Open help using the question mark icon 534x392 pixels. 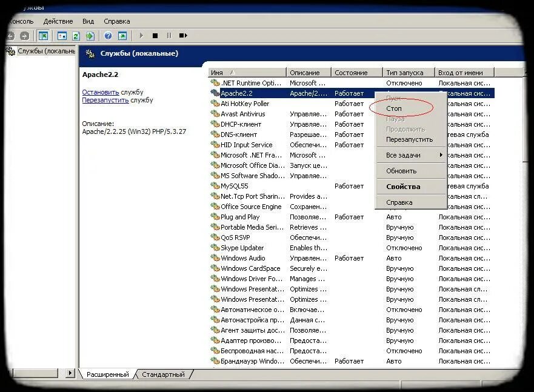pyautogui.click(x=107, y=35)
